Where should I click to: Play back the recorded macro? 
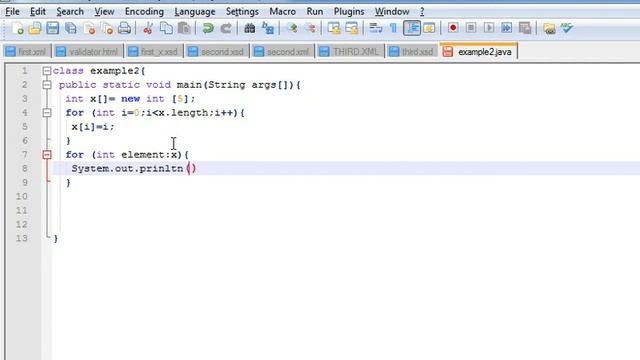[x=489, y=28]
